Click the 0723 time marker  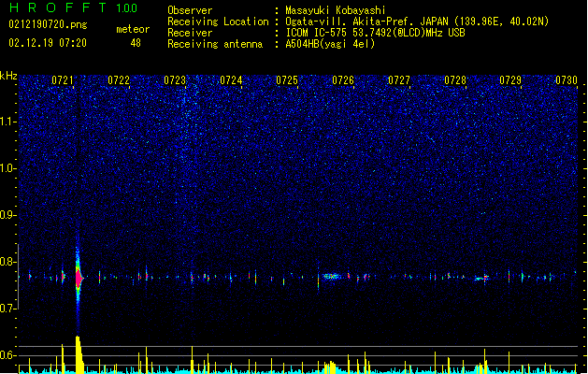click(x=175, y=80)
